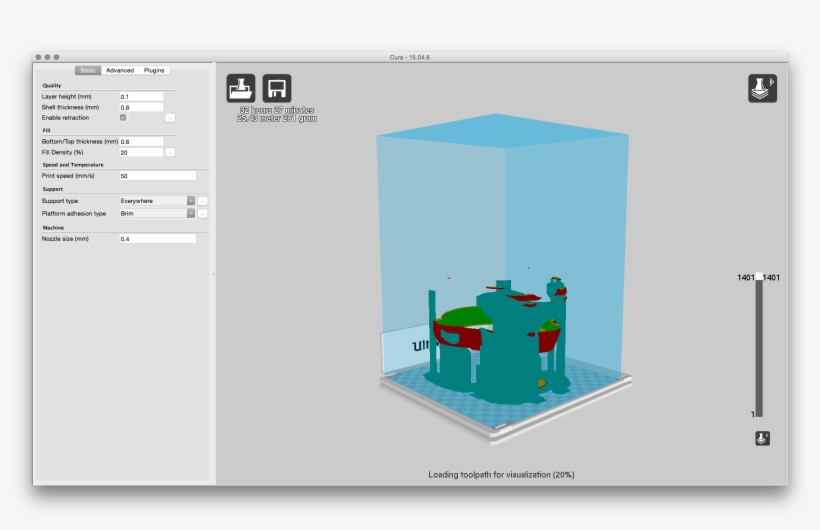
Task: Click the Load model file icon
Action: click(x=241, y=88)
